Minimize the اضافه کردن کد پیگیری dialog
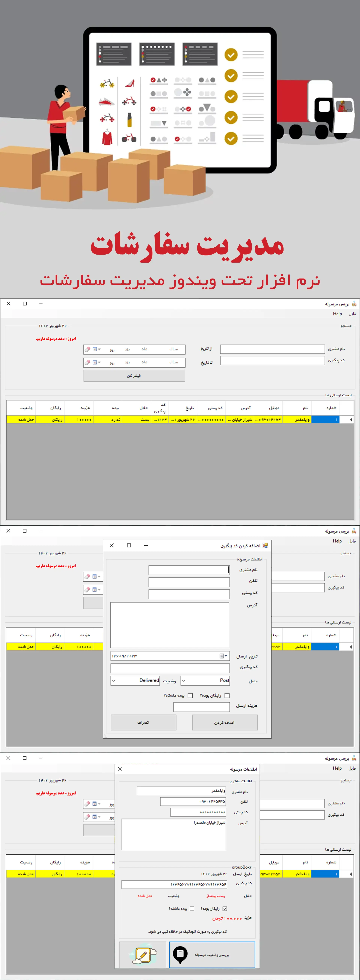Image resolution: width=360 pixels, height=980 pixels. (x=146, y=545)
